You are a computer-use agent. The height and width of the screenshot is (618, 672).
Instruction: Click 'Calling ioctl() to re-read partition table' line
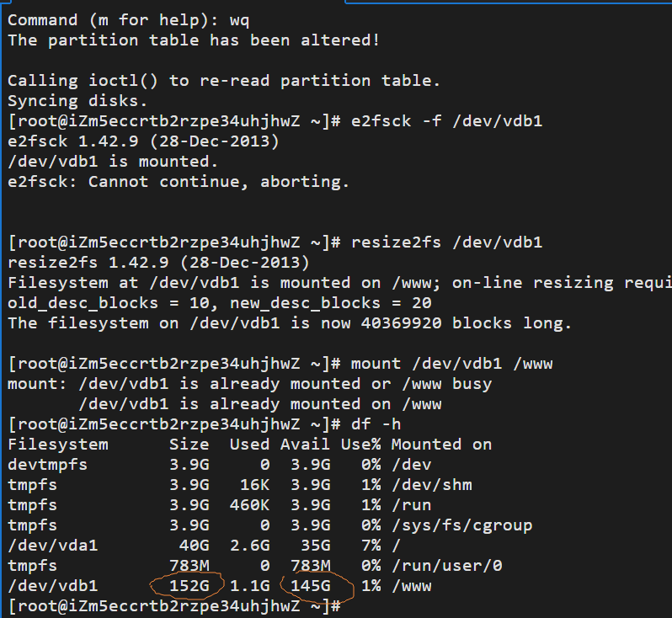[x=223, y=81]
